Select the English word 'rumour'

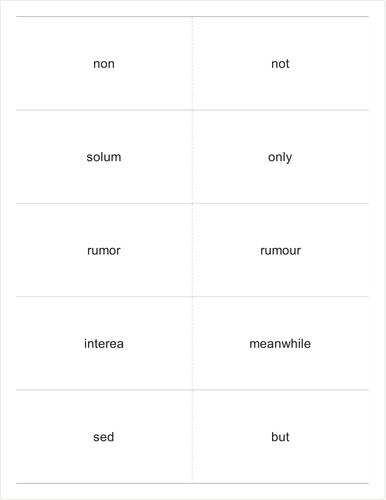click(280, 251)
